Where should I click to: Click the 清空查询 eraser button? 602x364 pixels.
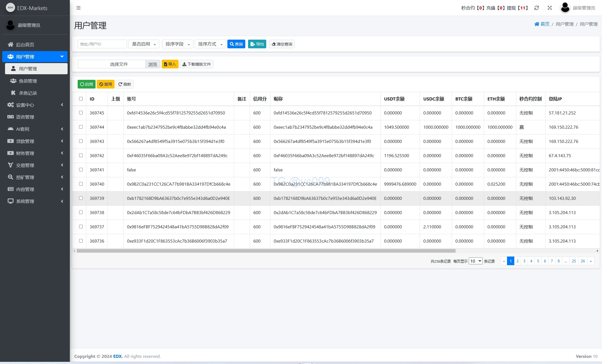(282, 44)
